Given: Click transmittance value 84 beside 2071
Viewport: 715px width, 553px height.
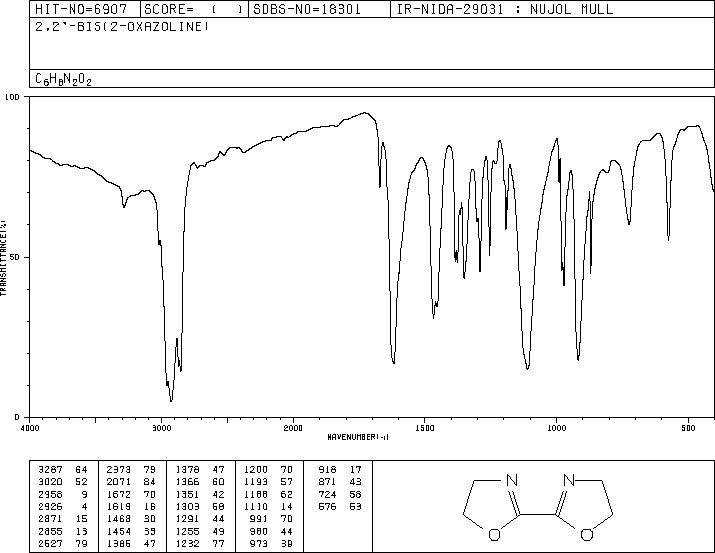Looking at the screenshot, I should 150,482.
